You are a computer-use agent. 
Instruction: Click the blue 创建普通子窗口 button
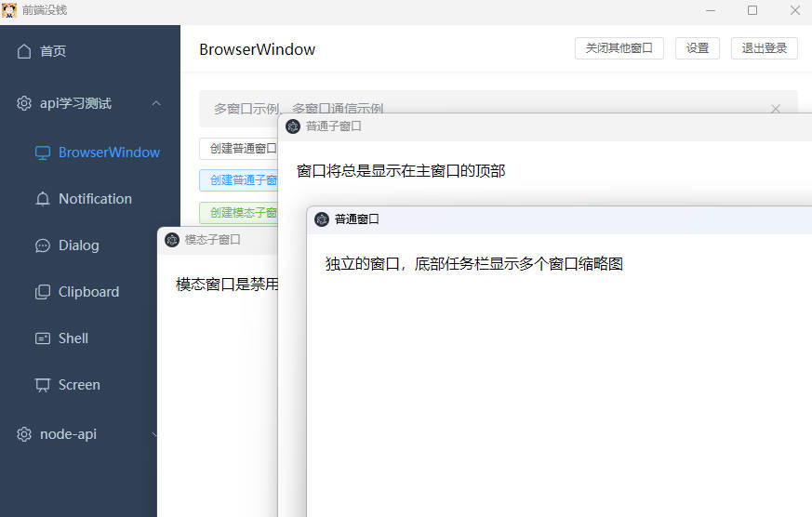click(x=239, y=180)
